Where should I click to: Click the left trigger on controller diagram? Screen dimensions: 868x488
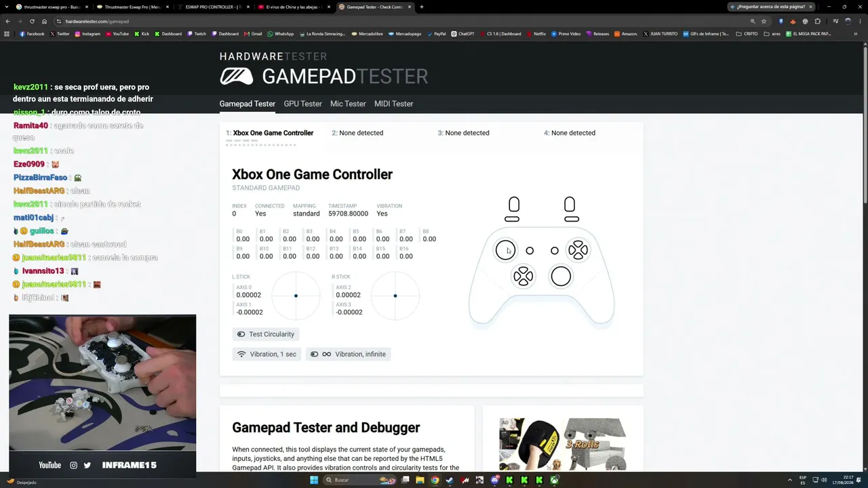point(514,205)
